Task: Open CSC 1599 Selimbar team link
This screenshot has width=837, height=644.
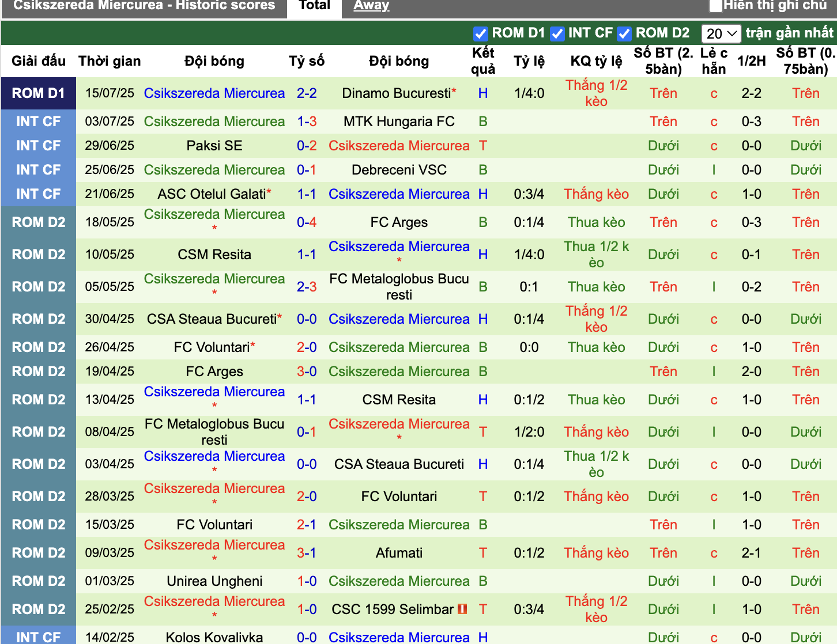Action: (393, 609)
